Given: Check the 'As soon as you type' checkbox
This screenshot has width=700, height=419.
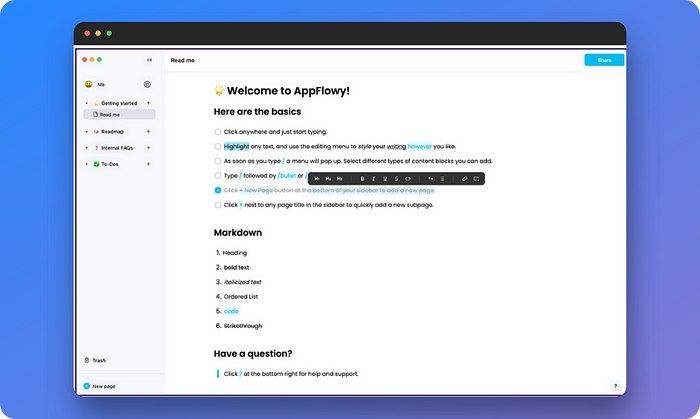Looking at the screenshot, I should click(x=218, y=161).
